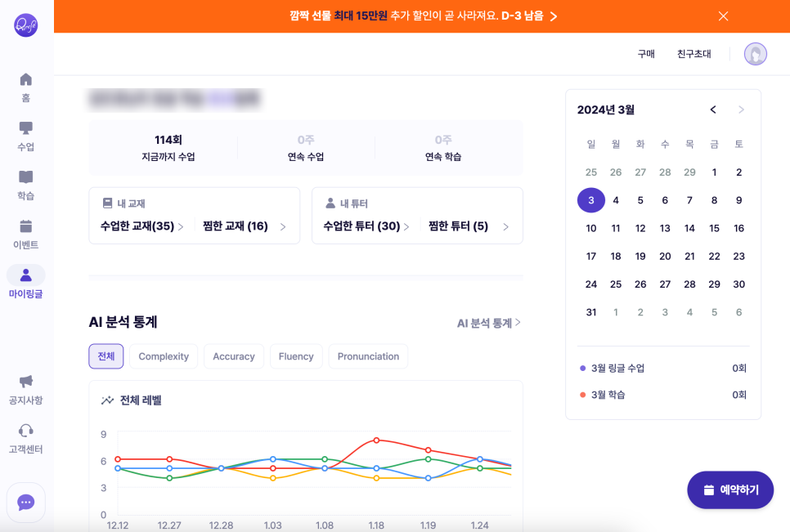This screenshot has width=790, height=532.
Task: Click the 0주 연속 수업 stat
Action: 306,148
